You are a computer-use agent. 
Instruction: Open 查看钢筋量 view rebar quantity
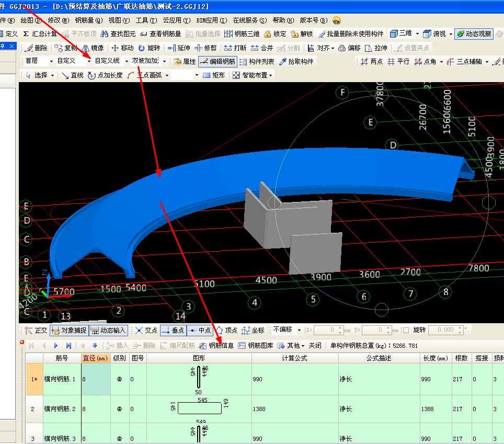tap(161, 34)
